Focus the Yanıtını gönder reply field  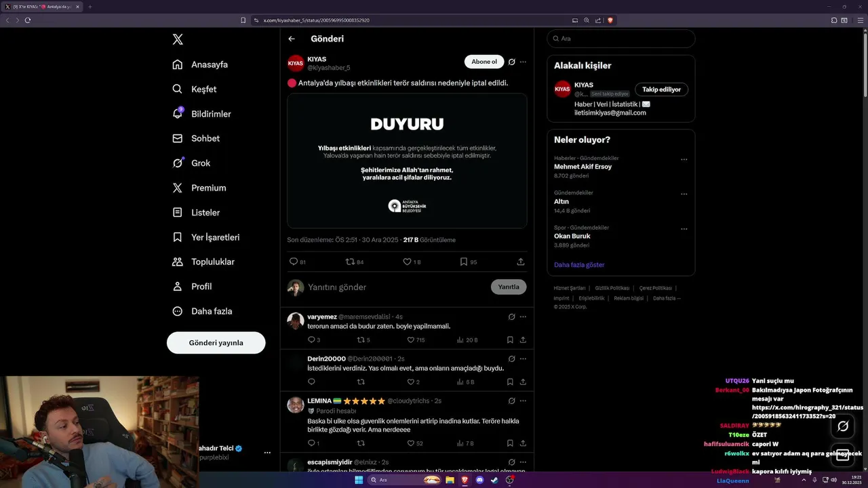coord(397,287)
